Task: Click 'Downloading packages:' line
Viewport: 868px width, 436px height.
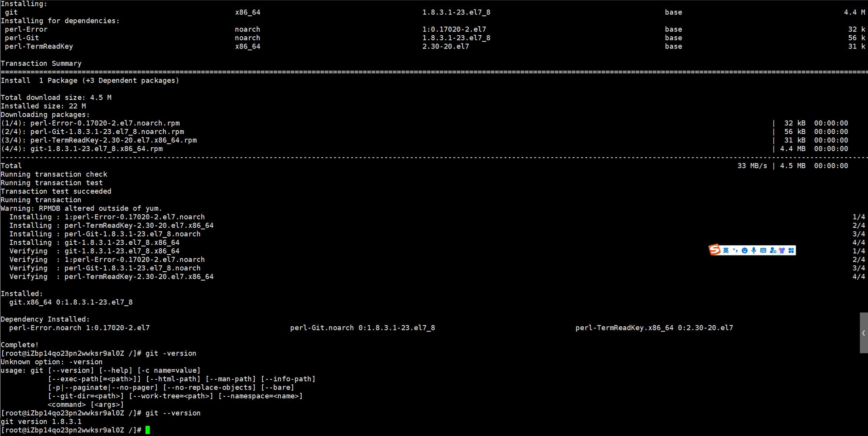Action: [45, 114]
